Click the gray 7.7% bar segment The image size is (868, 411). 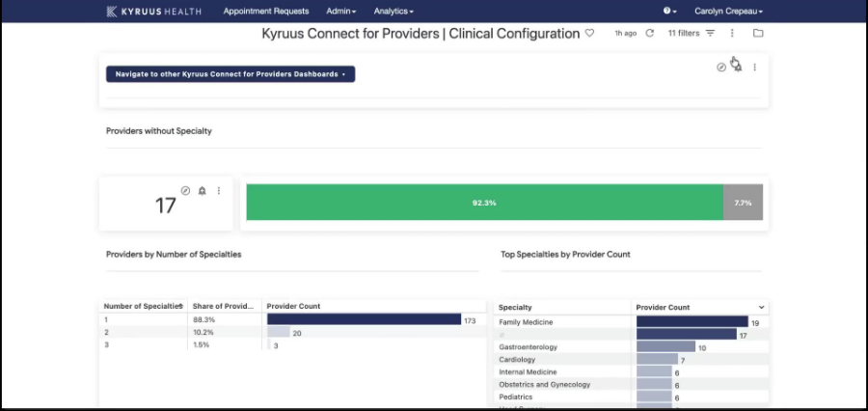[743, 203]
